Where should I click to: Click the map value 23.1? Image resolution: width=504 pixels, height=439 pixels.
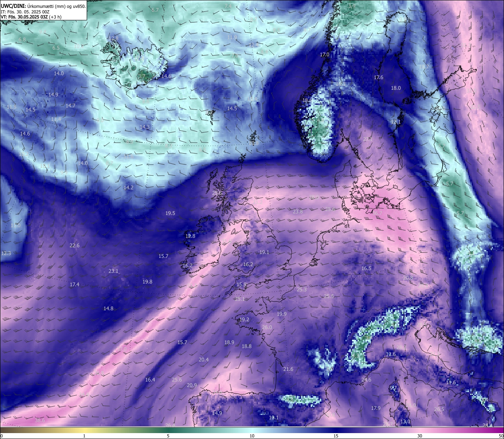(x=113, y=271)
